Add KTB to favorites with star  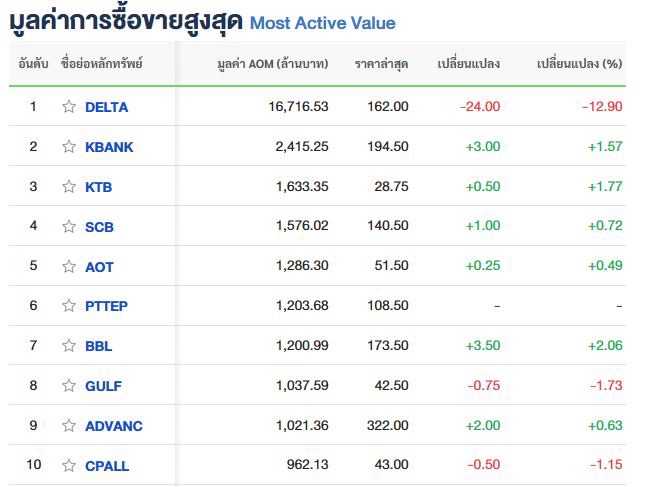[69, 187]
